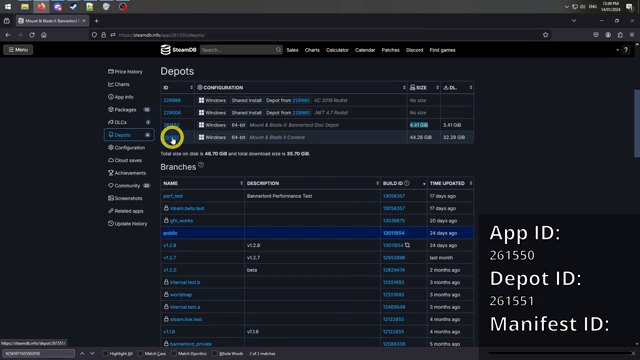Sort branches by Time Updated column

[451, 183]
